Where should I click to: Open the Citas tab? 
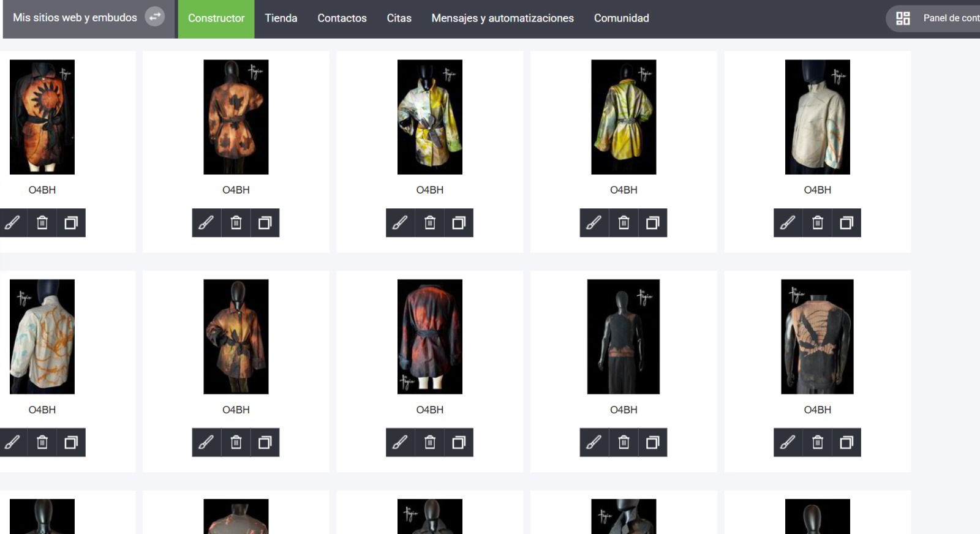399,18
